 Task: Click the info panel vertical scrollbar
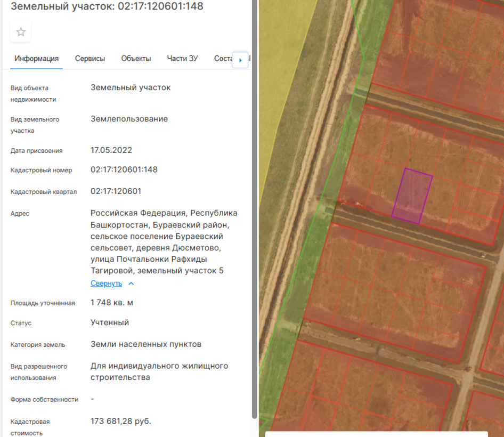[254, 213]
